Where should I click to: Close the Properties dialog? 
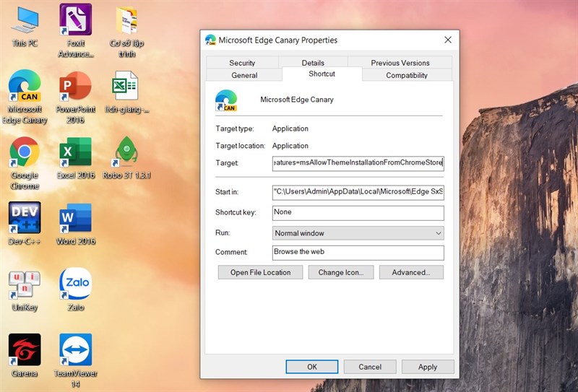tap(448, 40)
